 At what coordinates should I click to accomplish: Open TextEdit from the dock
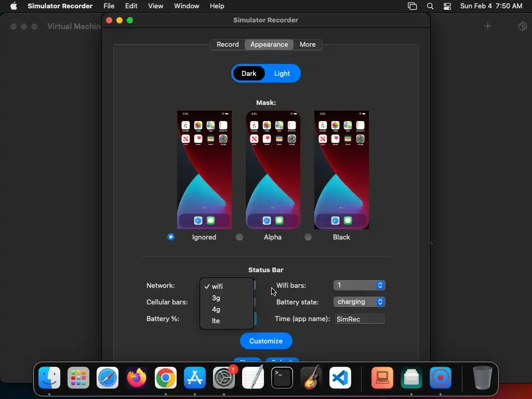(253, 378)
